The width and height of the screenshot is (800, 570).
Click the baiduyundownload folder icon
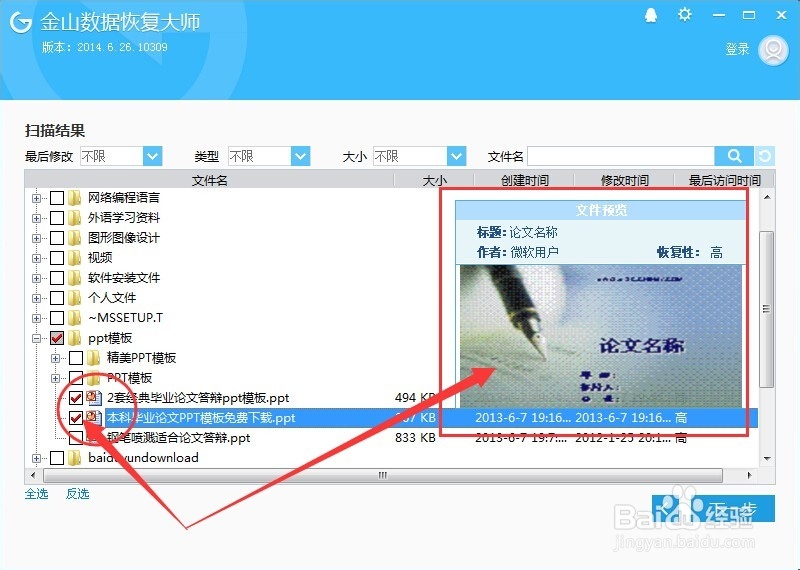[x=74, y=458]
